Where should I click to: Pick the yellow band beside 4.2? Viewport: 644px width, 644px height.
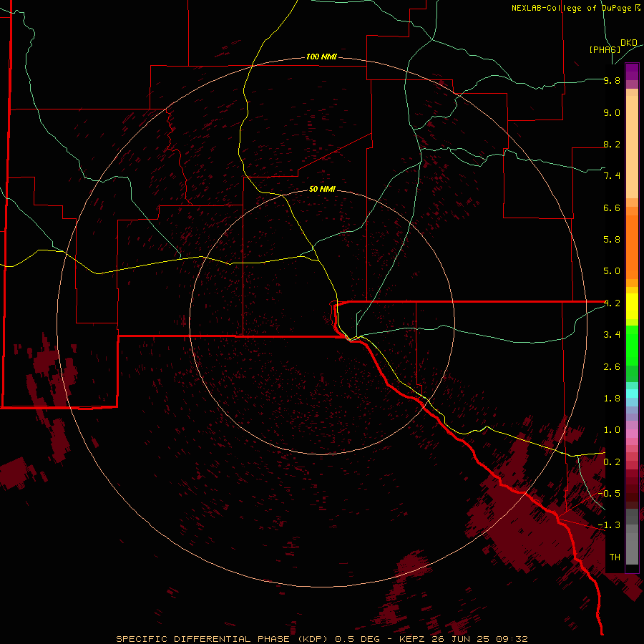pyautogui.click(x=632, y=306)
